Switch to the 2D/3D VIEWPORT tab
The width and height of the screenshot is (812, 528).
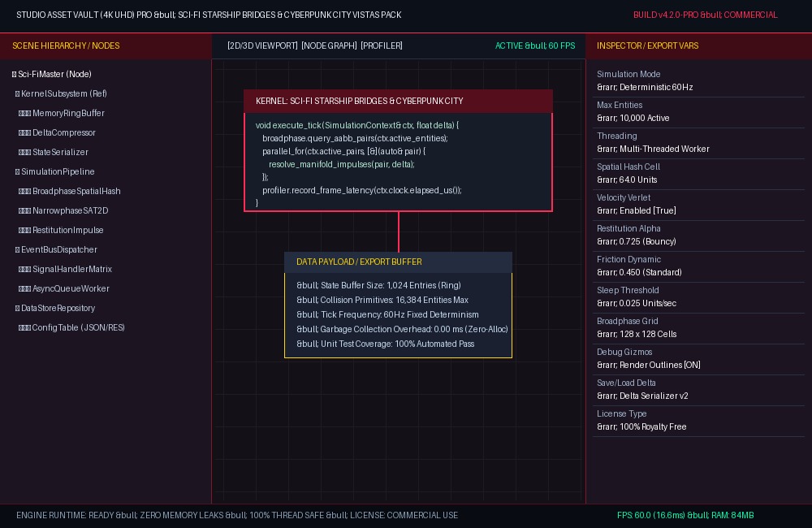click(x=262, y=45)
